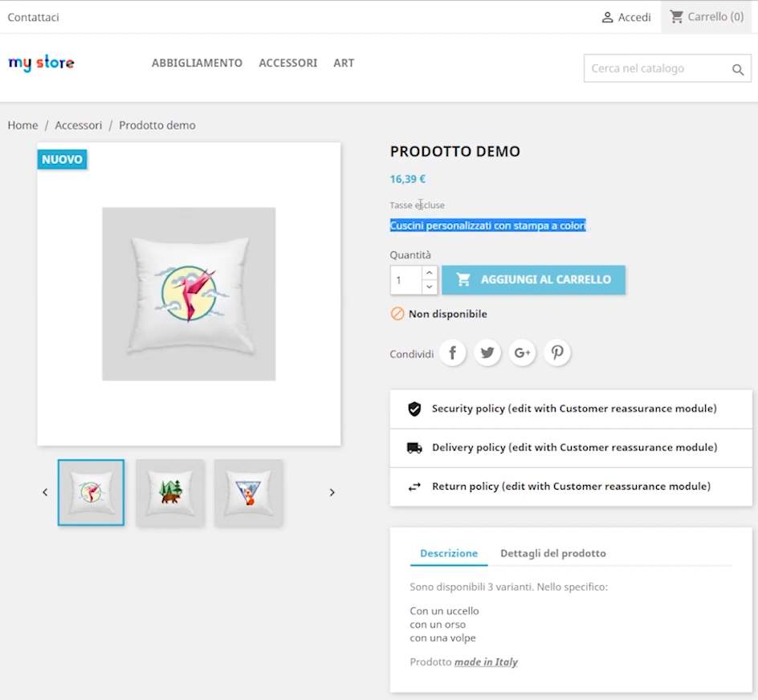Open the Carrello shopping cart
Image resolution: width=758 pixels, height=700 pixels.
pos(707,17)
